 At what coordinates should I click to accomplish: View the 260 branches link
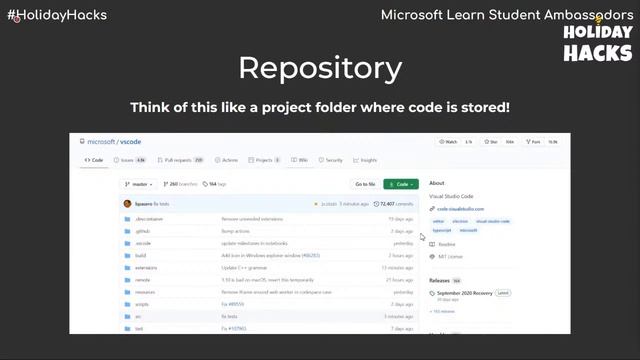180,184
